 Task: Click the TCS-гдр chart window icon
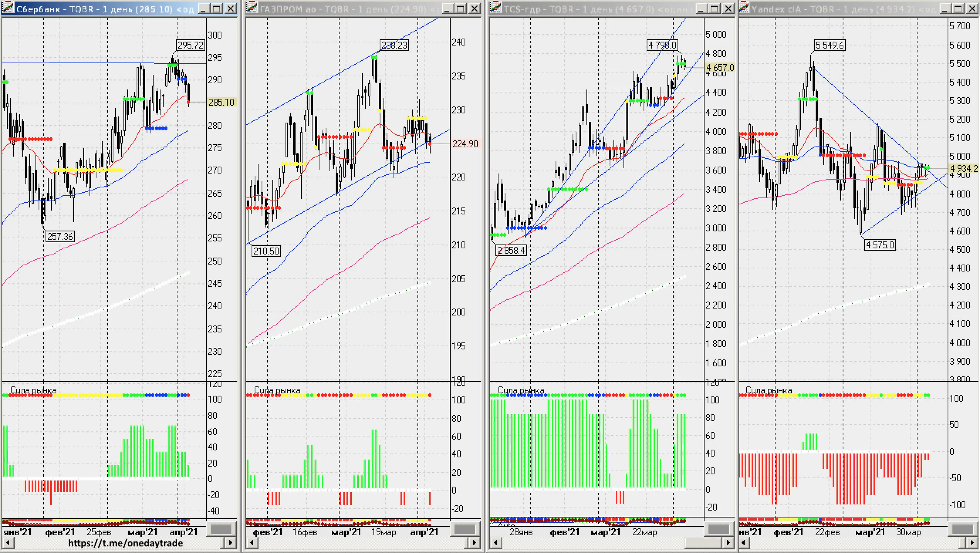coord(496,8)
